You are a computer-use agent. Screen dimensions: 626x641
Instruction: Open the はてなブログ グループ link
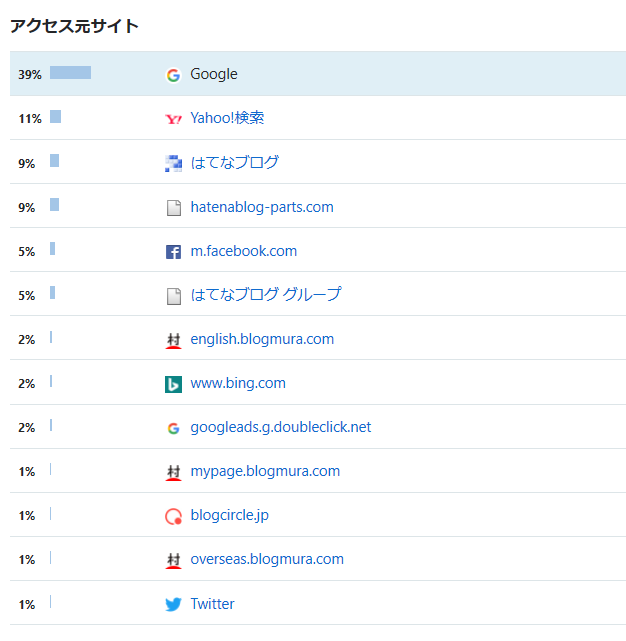pyautogui.click(x=266, y=294)
